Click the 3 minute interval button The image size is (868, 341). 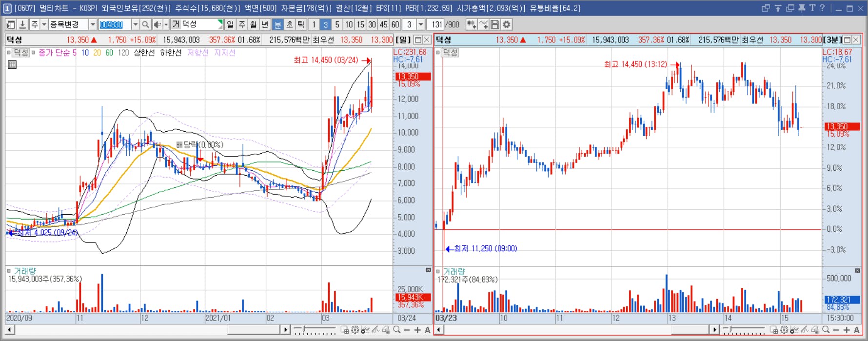pos(325,24)
